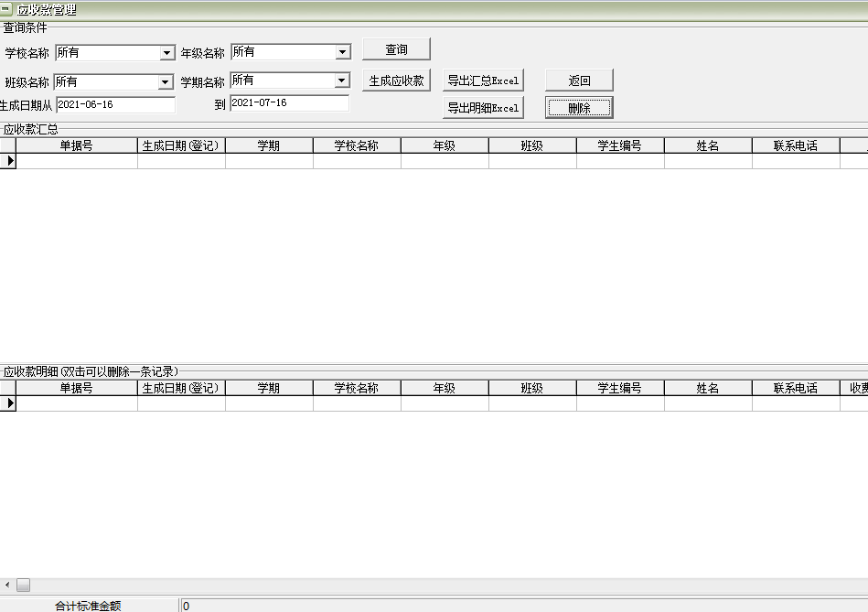868x612 pixels.
Task: Export summary via 导出汇总Excel button
Action: [x=483, y=81]
